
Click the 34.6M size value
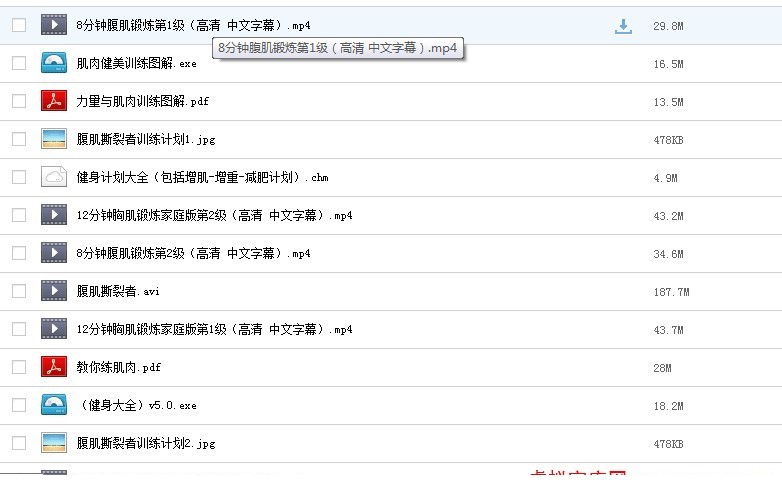(x=668, y=254)
